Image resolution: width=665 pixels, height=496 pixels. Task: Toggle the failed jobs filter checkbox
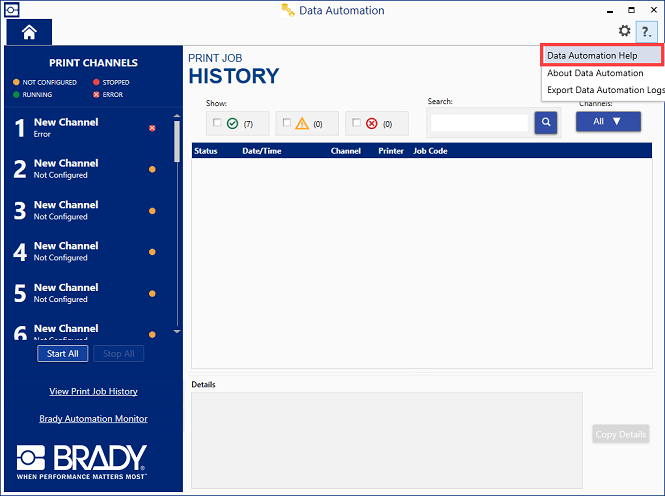(357, 123)
